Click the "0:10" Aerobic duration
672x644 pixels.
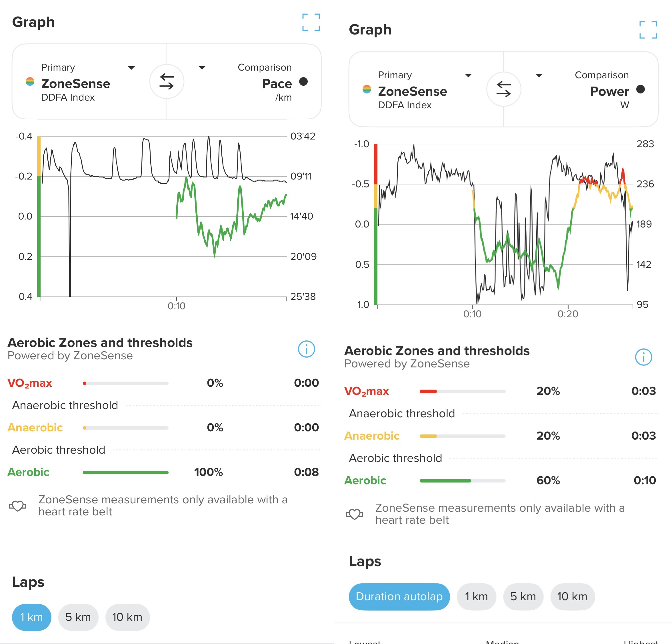point(645,480)
